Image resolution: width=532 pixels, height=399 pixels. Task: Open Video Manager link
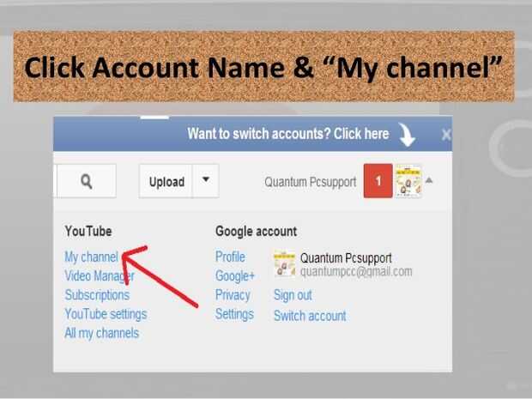100,275
